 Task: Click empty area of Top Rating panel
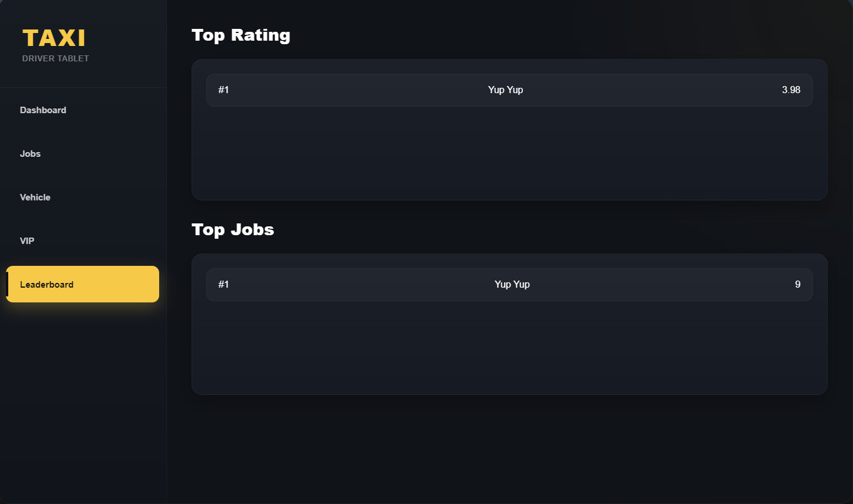pos(509,153)
